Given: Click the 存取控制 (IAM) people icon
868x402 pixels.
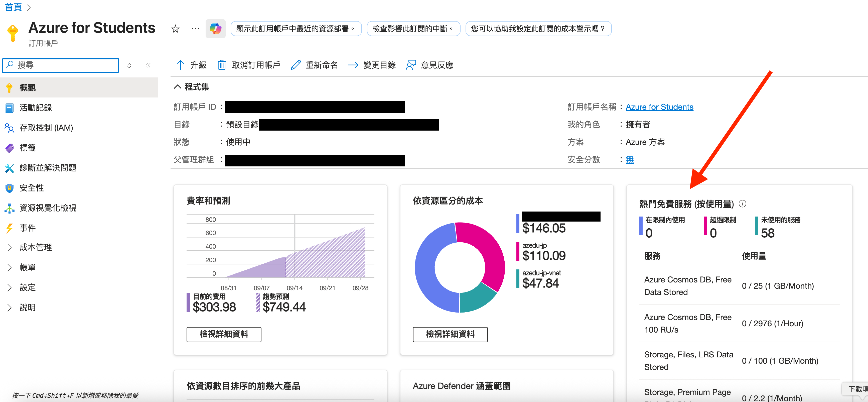Looking at the screenshot, I should pyautogui.click(x=10, y=128).
